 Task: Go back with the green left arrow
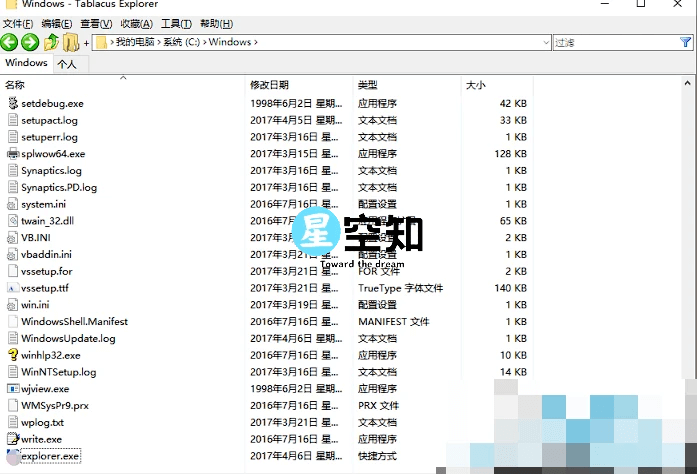tap(9, 42)
